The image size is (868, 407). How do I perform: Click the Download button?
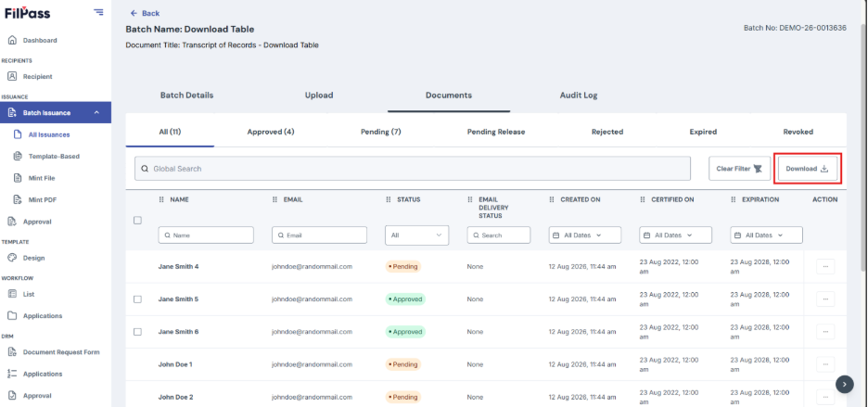point(807,169)
